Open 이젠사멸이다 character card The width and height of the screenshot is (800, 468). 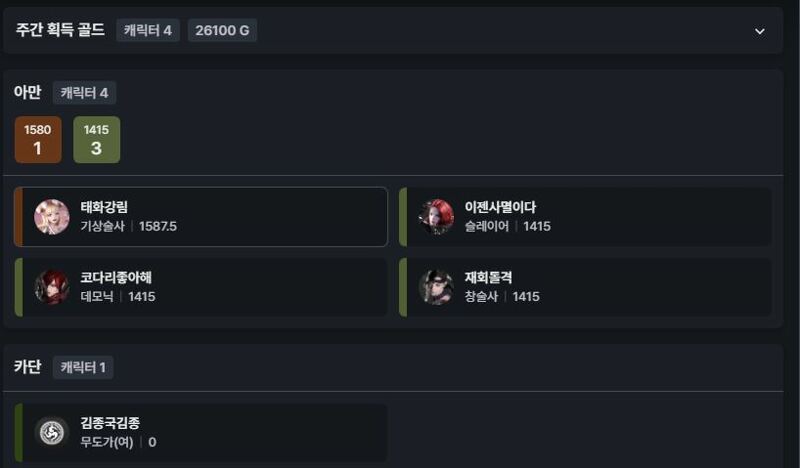(585, 217)
